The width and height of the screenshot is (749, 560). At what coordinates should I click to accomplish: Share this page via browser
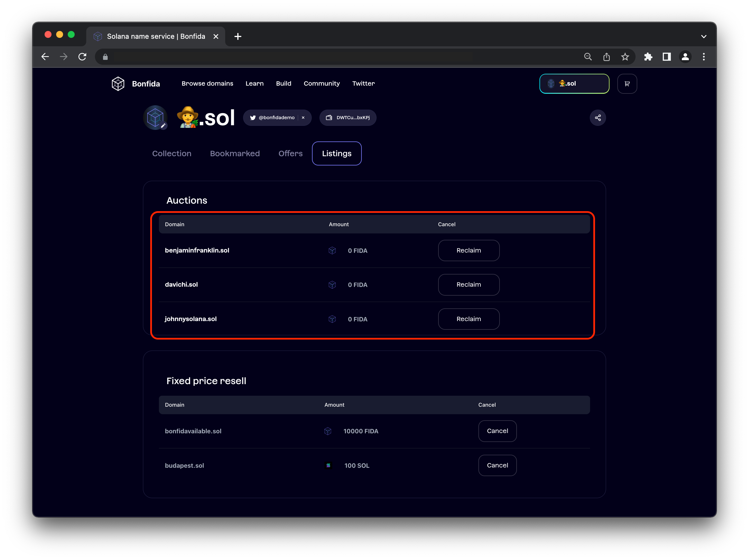606,57
